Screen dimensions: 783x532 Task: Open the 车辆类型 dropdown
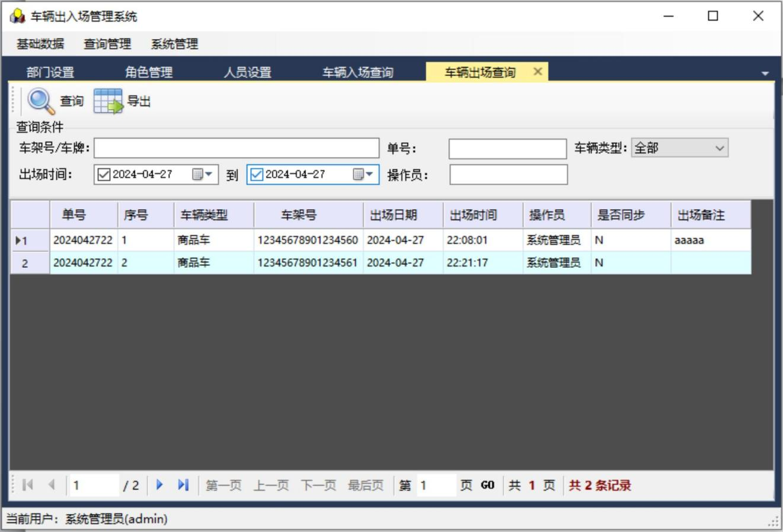(x=720, y=148)
